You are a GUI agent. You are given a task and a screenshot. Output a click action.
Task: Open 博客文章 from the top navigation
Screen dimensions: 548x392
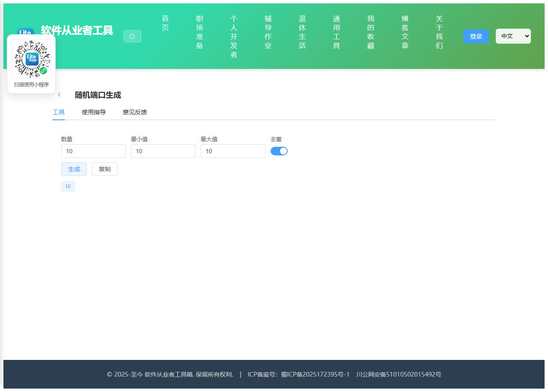[405, 32]
